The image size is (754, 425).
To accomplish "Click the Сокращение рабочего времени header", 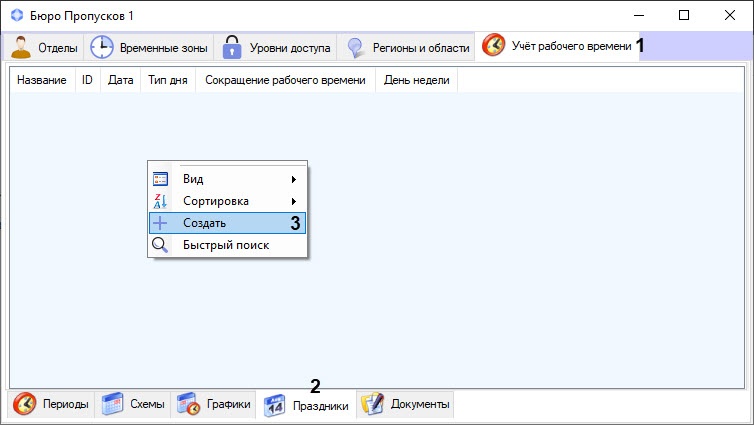I will click(x=284, y=80).
